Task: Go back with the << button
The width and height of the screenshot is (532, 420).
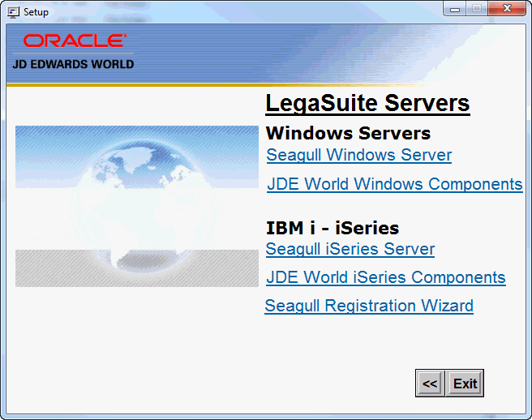Action: (x=430, y=384)
